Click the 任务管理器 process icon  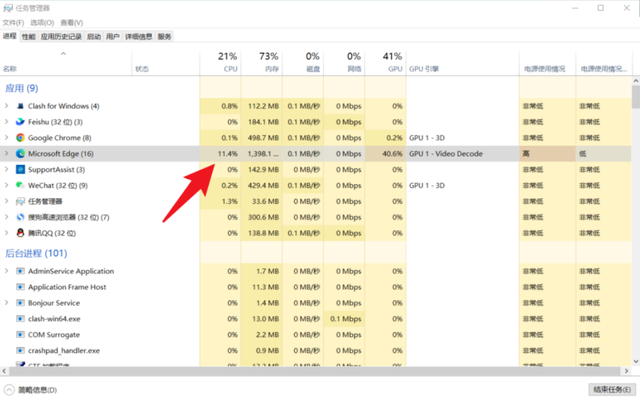point(20,201)
